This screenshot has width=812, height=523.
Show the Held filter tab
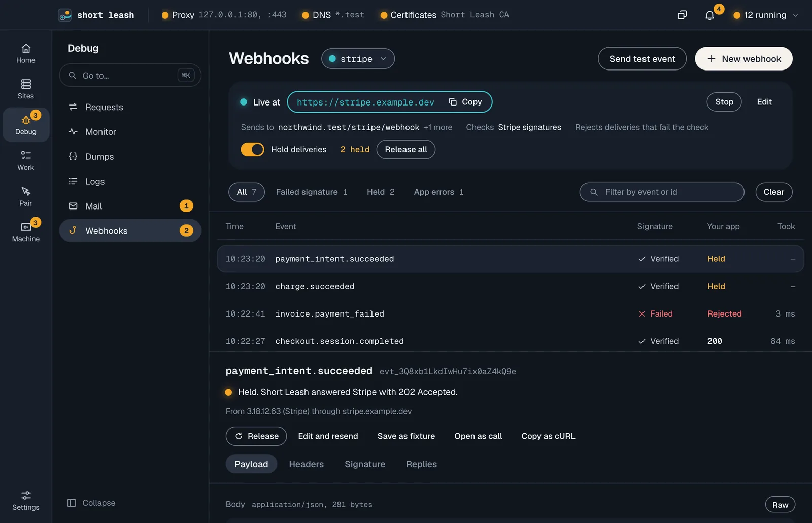pyautogui.click(x=381, y=192)
